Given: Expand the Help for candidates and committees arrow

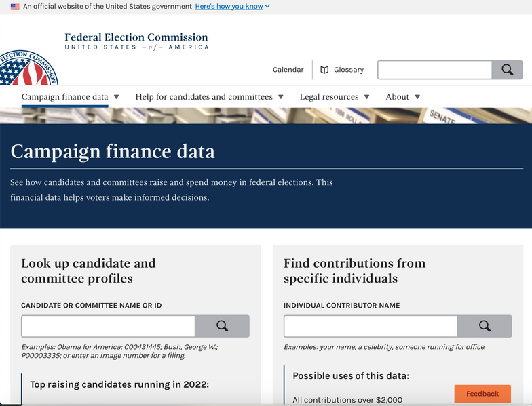Looking at the screenshot, I should coord(281,97).
